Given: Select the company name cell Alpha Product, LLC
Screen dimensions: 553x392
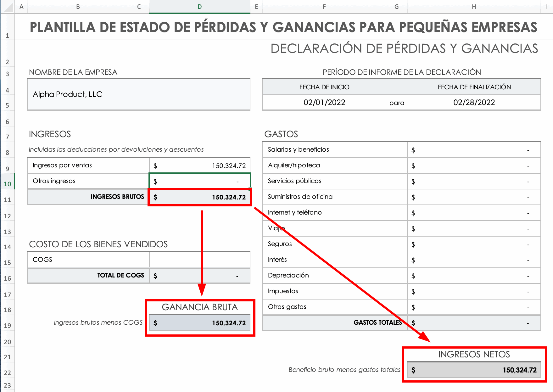Looking at the screenshot, I should click(139, 94).
